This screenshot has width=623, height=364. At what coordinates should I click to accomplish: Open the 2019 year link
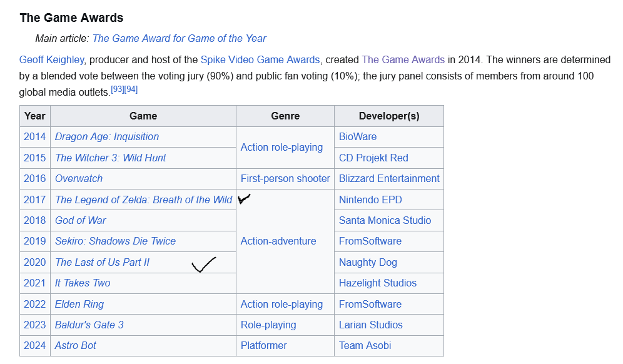coord(34,241)
